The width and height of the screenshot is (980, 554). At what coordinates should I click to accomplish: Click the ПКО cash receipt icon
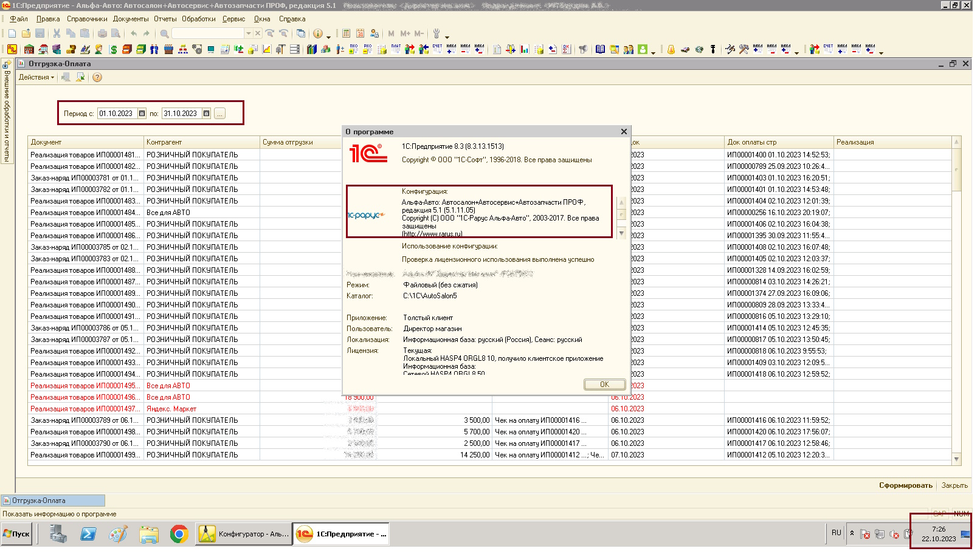point(354,49)
